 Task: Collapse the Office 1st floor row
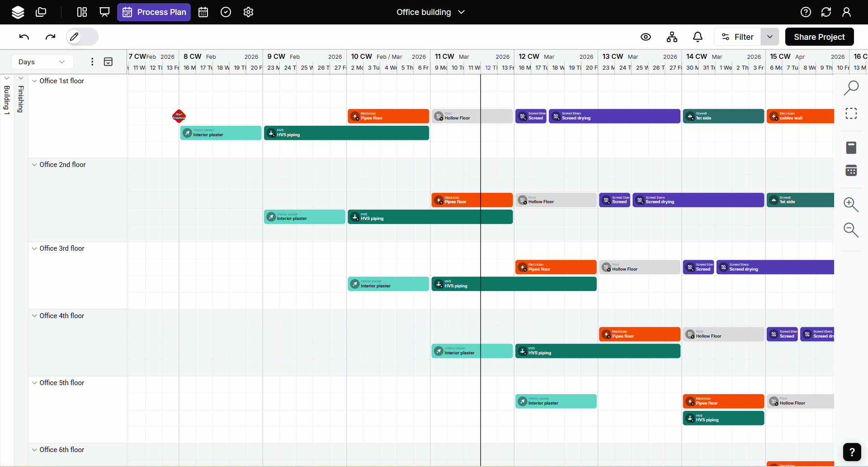click(x=34, y=81)
